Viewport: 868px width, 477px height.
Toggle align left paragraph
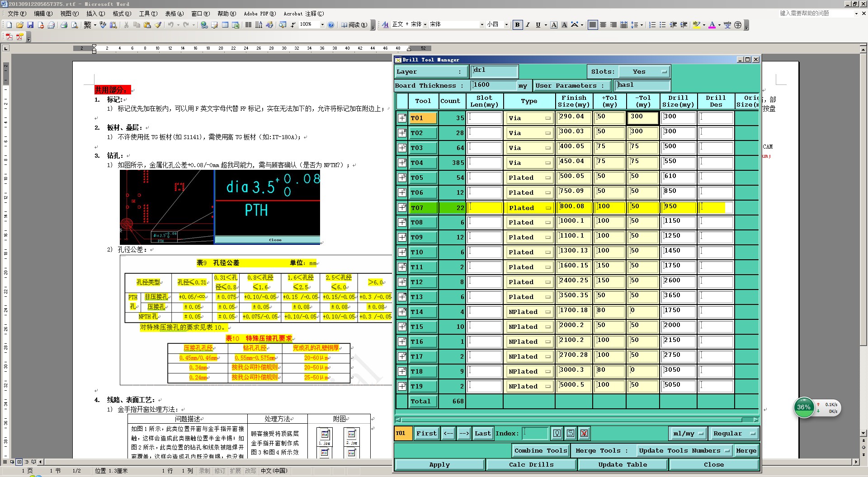592,25
